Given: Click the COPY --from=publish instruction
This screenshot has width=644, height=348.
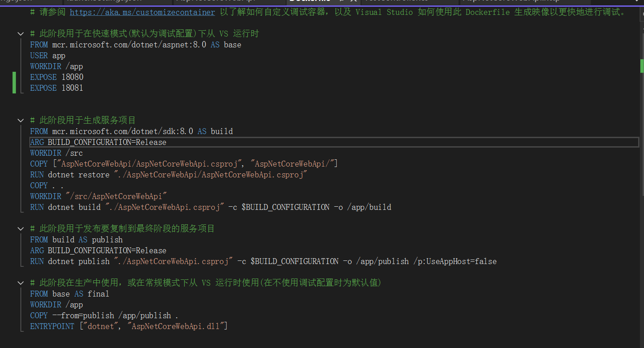Looking at the screenshot, I should [104, 316].
